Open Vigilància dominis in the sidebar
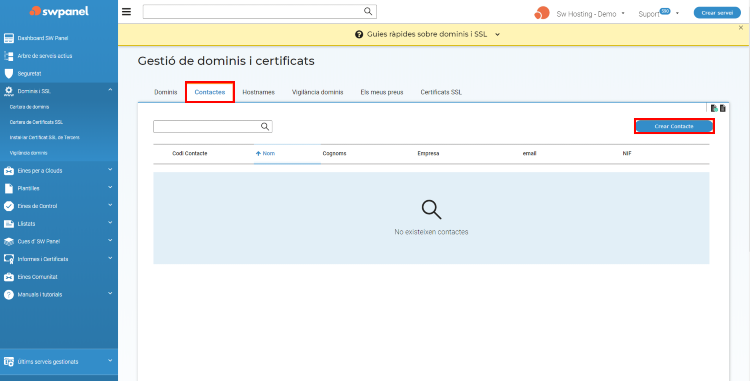The width and height of the screenshot is (750, 381). 29,153
